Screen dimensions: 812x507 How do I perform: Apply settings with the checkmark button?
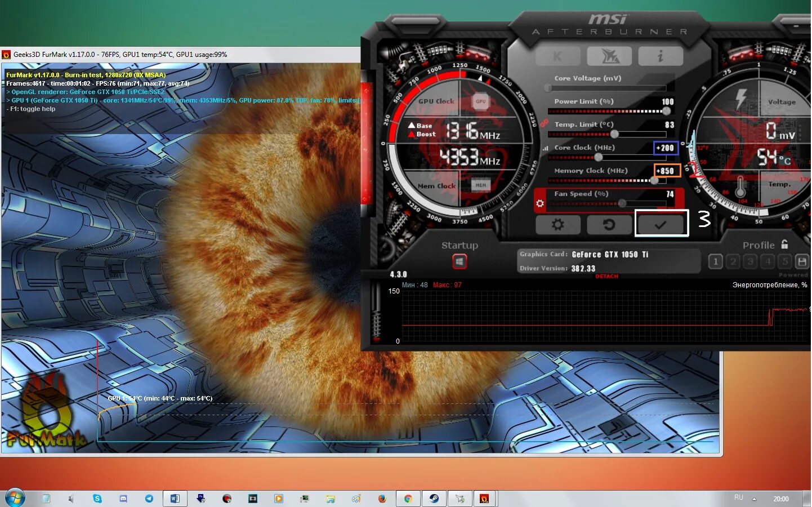[661, 225]
